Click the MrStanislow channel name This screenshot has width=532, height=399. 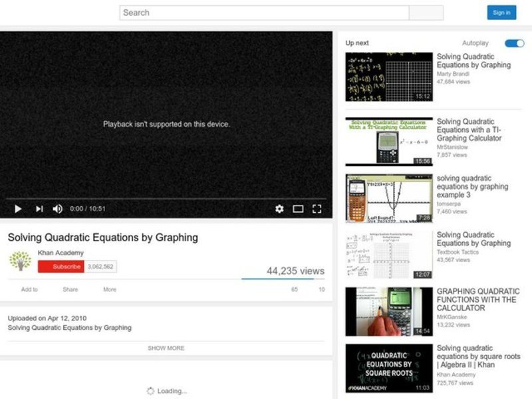pyautogui.click(x=452, y=147)
